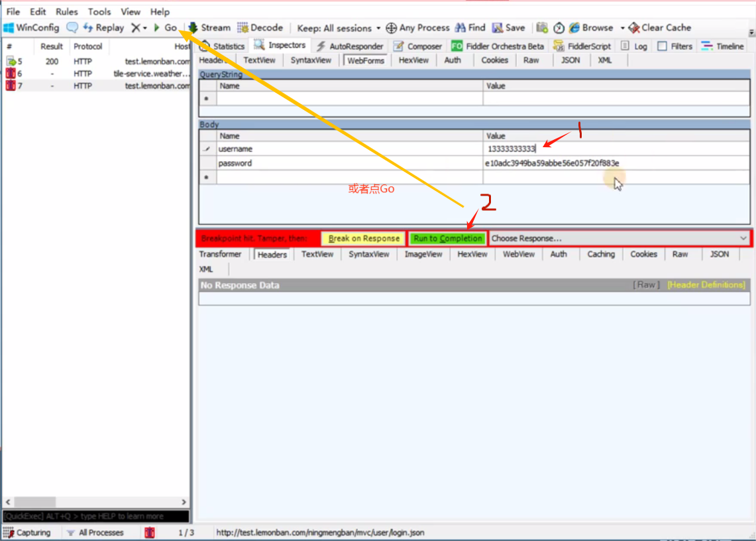
Task: Select request TextView inspector tab
Action: click(259, 60)
